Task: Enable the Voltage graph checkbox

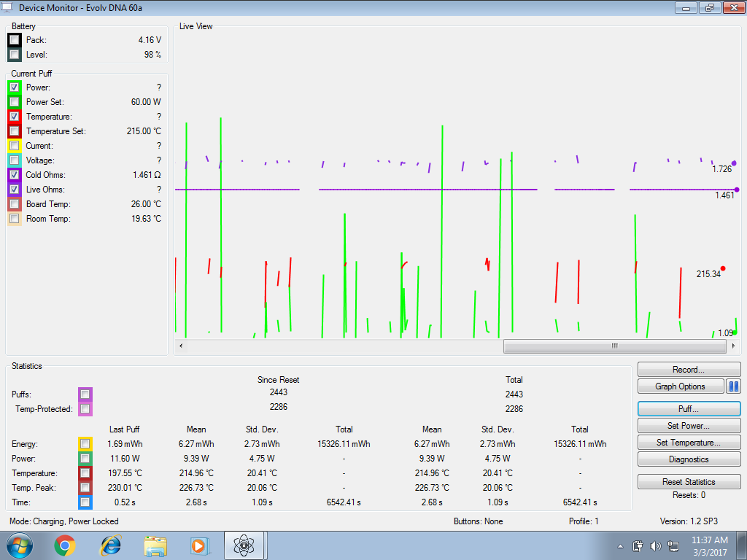Action: tap(15, 160)
